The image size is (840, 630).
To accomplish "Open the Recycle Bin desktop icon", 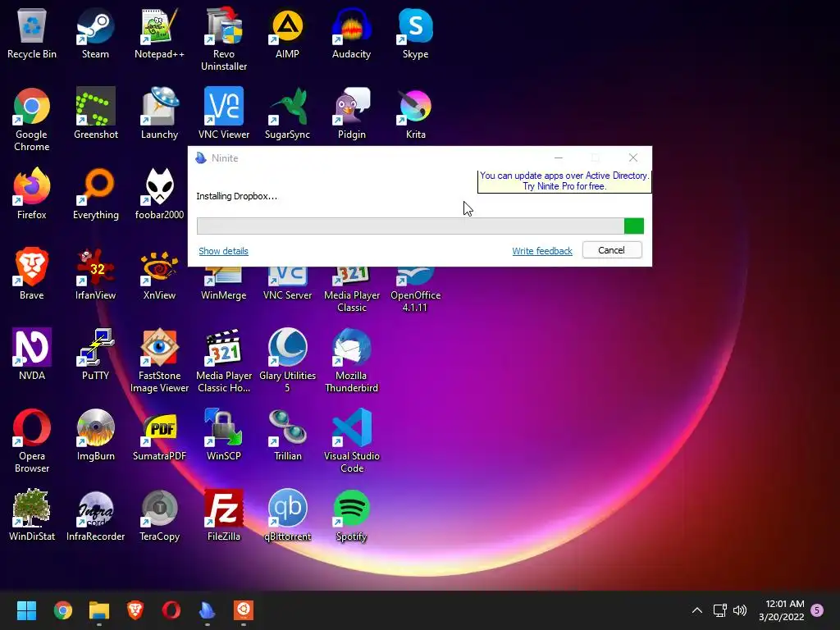I will [x=32, y=33].
